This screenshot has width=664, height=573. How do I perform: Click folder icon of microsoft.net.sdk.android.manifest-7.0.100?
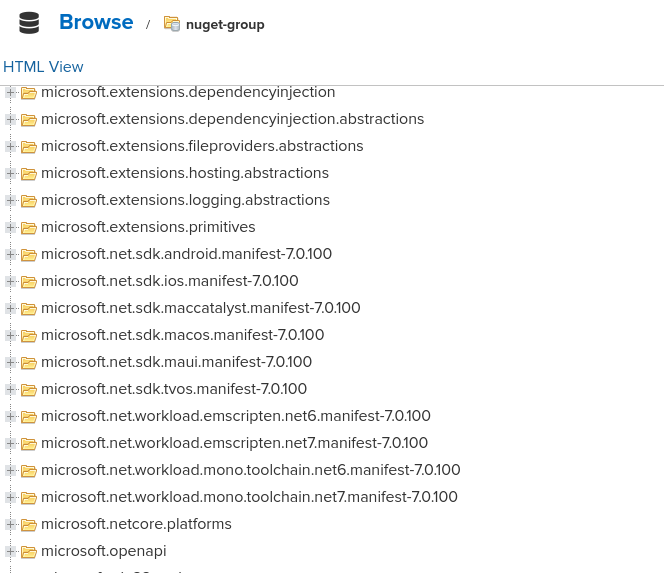point(29,255)
